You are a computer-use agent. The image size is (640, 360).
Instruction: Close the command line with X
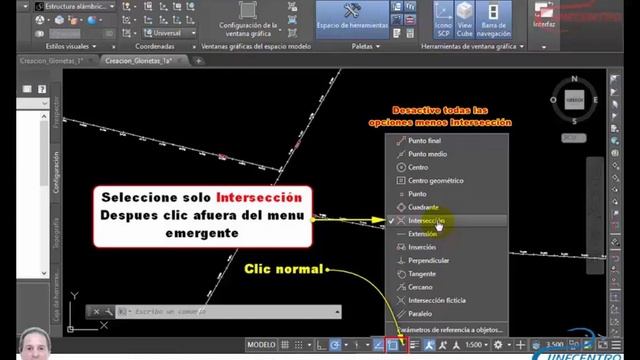pyautogui.click(x=96, y=312)
